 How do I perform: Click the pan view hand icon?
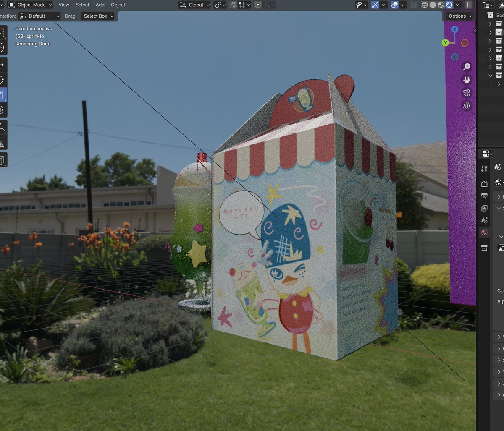point(467,80)
